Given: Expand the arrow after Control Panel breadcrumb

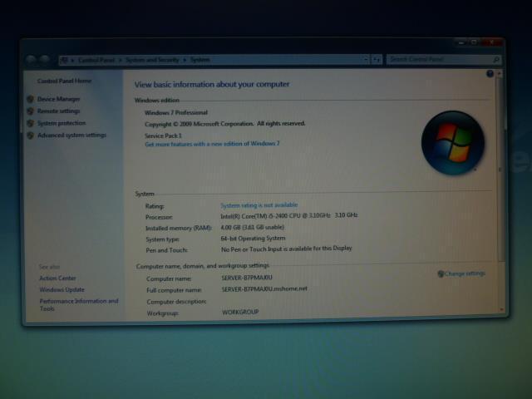Looking at the screenshot, I should (x=120, y=60).
